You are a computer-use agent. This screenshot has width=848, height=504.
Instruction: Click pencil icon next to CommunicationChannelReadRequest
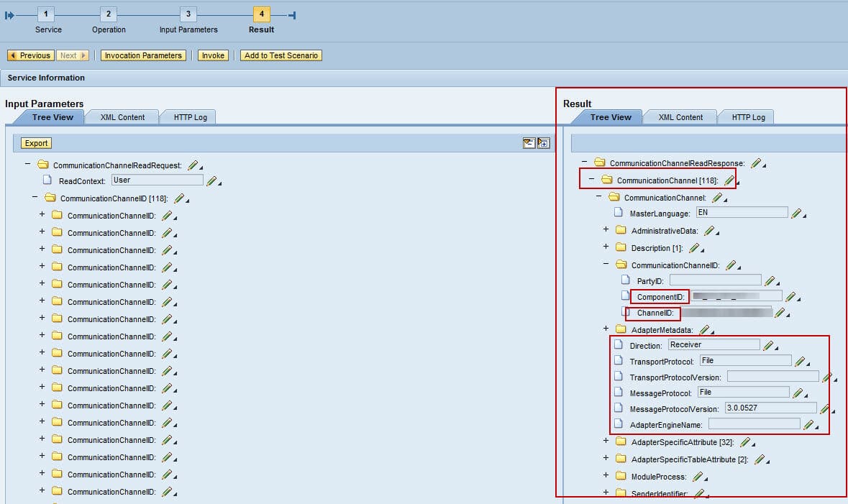[193, 165]
